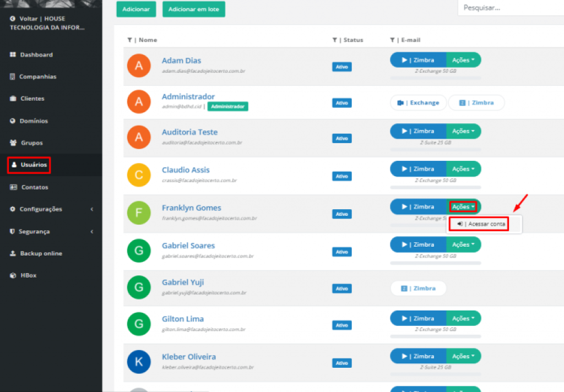Screen dimensions: 564x392
Task: Click Zimbra button in Gabriel Yuji row
Action: (419, 288)
